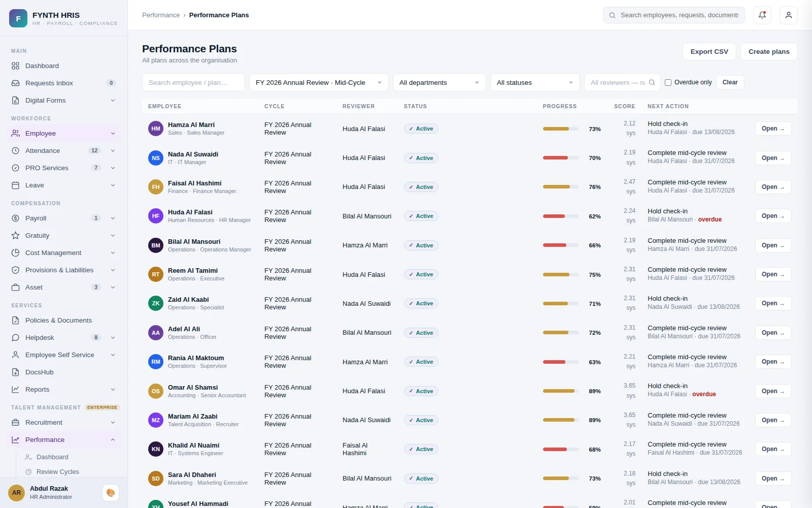Click Nada Al Suwaidi's red 70% progress bar

coord(561,158)
